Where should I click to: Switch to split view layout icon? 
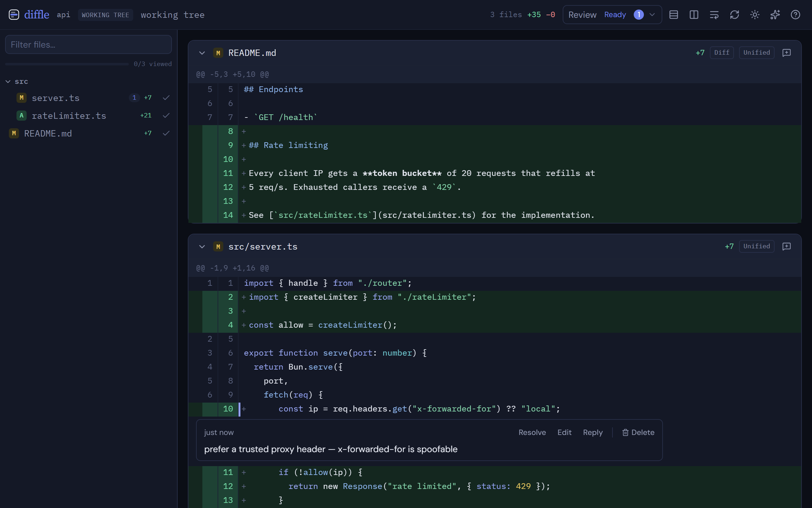pos(694,15)
